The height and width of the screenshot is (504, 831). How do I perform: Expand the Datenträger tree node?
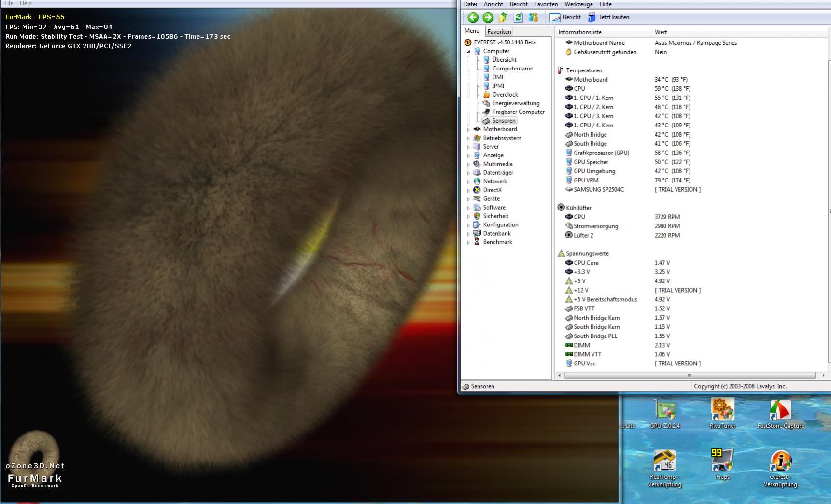pos(468,173)
